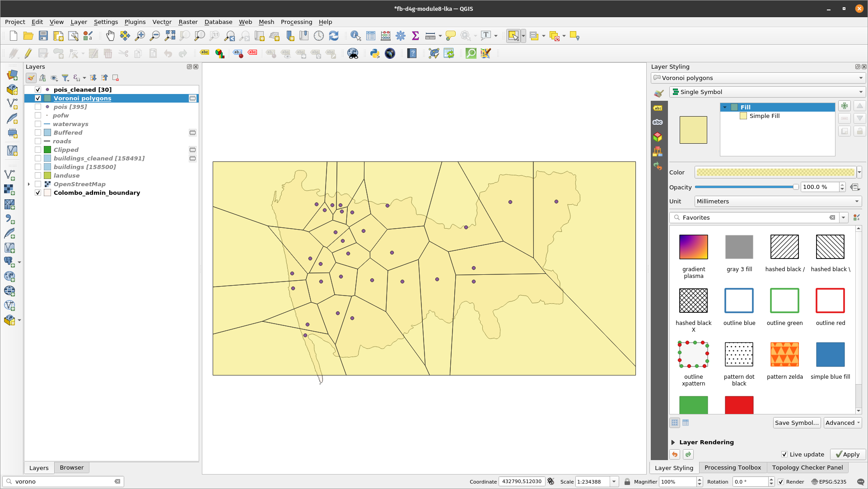Toggle visibility of Colombo_admin_boundary layer
868x489 pixels.
[x=37, y=193]
